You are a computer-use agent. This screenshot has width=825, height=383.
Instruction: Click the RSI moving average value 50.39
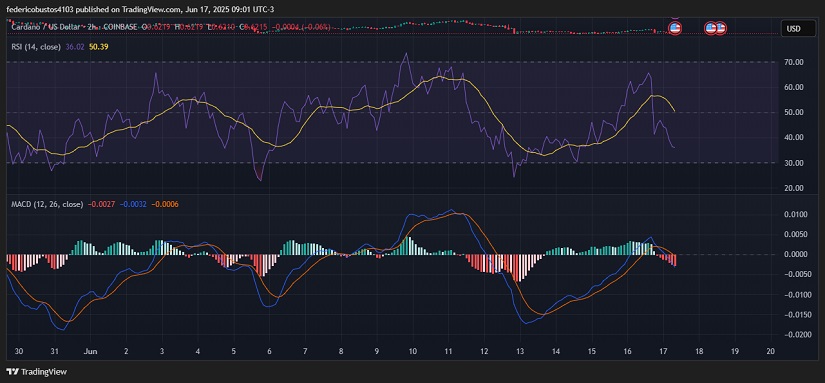click(98, 47)
